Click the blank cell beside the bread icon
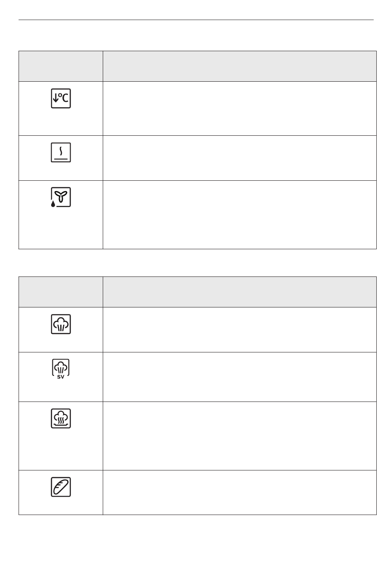The image size is (392, 567). [x=240, y=492]
